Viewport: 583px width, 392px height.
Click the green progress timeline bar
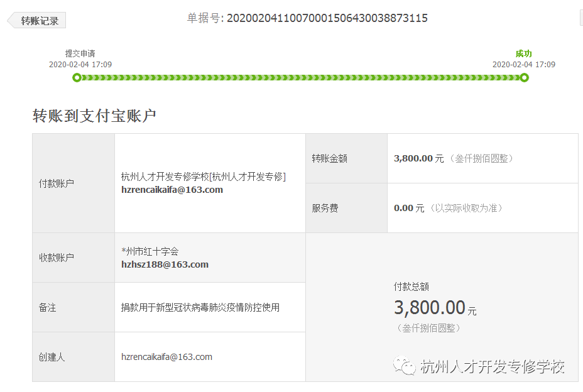tap(302, 77)
